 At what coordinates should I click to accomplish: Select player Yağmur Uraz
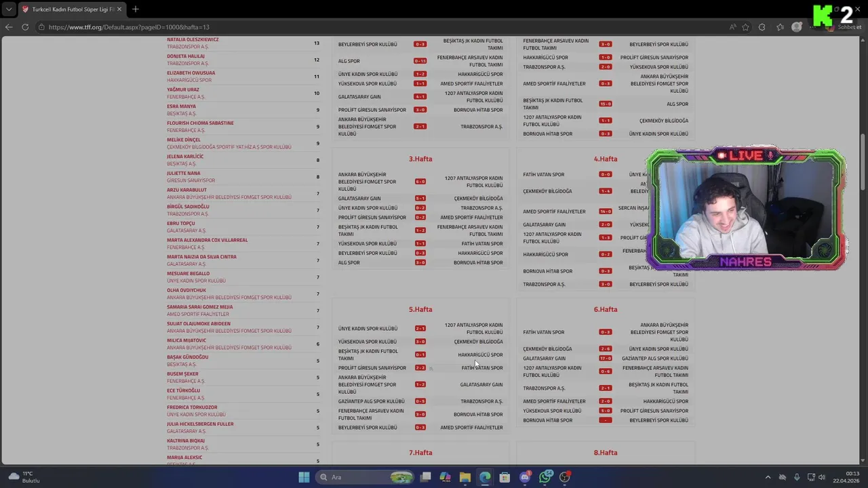tap(183, 89)
